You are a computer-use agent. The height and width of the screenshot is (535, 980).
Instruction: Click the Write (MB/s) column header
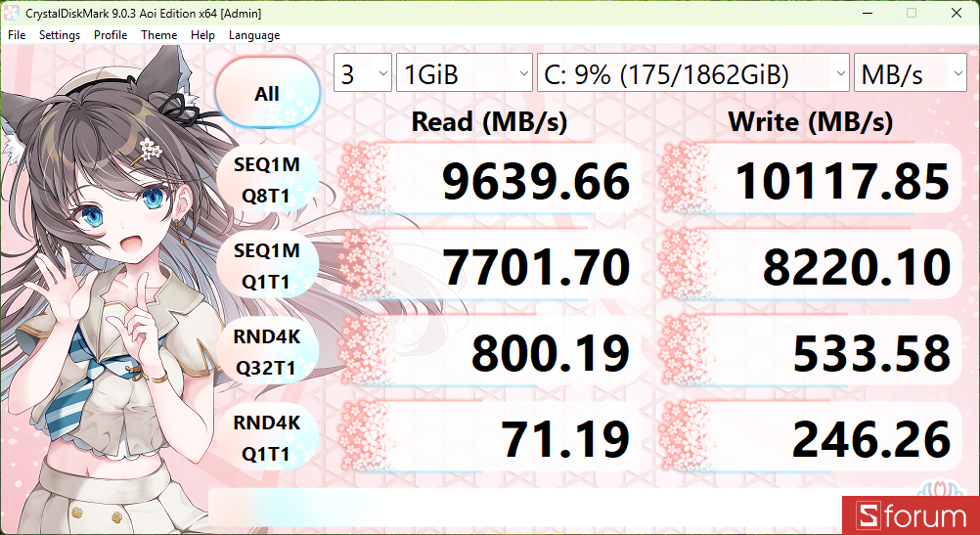point(811,122)
